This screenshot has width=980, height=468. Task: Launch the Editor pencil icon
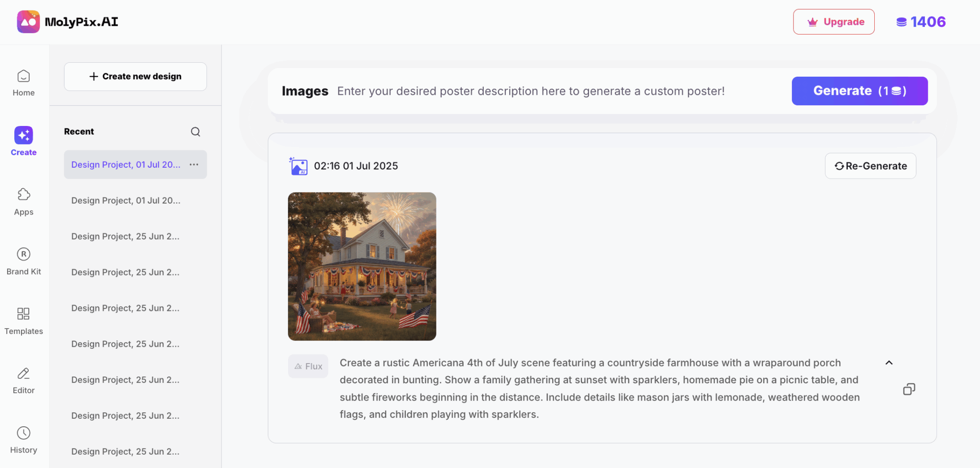(23, 374)
